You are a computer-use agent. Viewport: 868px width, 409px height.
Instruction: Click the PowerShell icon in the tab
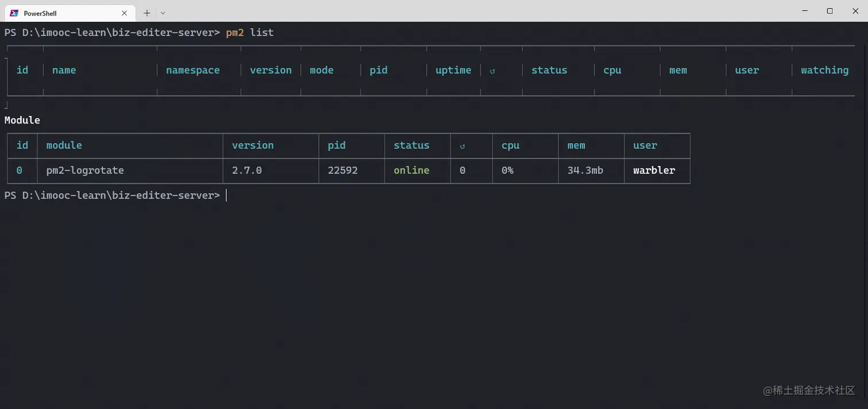coord(14,13)
